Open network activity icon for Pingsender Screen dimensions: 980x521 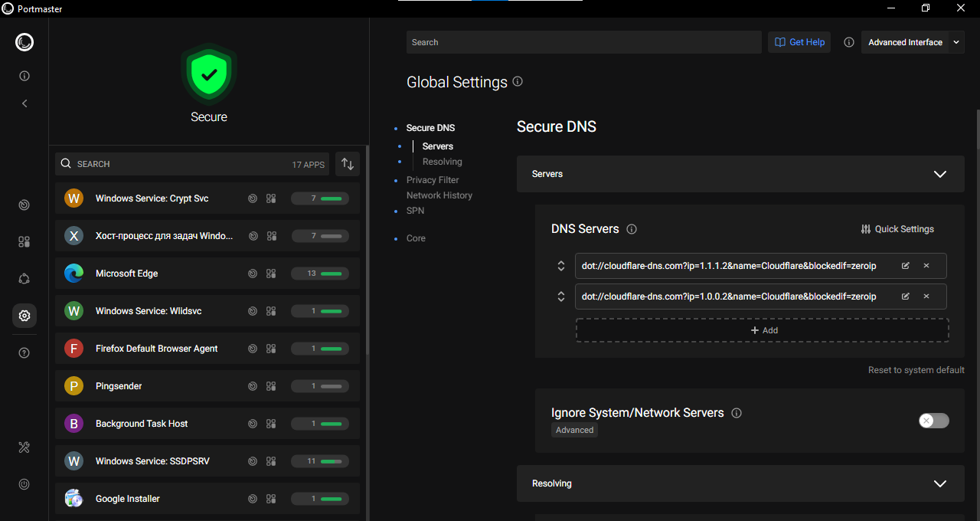pyautogui.click(x=253, y=386)
